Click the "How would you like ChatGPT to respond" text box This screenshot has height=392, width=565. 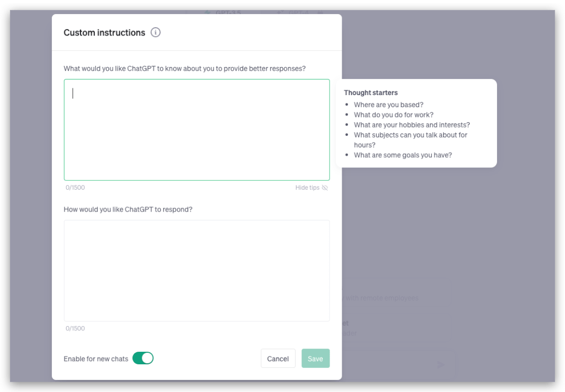(x=197, y=270)
